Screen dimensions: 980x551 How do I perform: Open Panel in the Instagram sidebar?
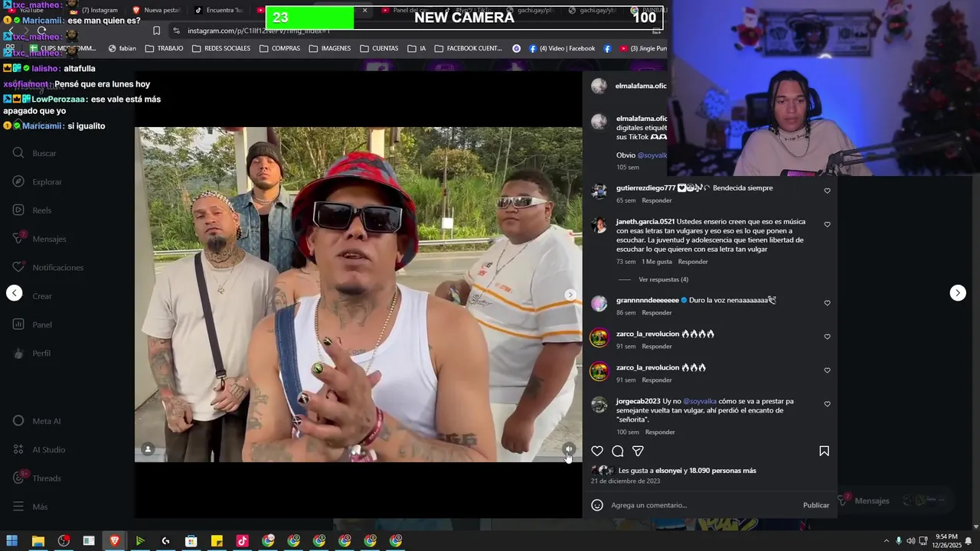[34, 324]
